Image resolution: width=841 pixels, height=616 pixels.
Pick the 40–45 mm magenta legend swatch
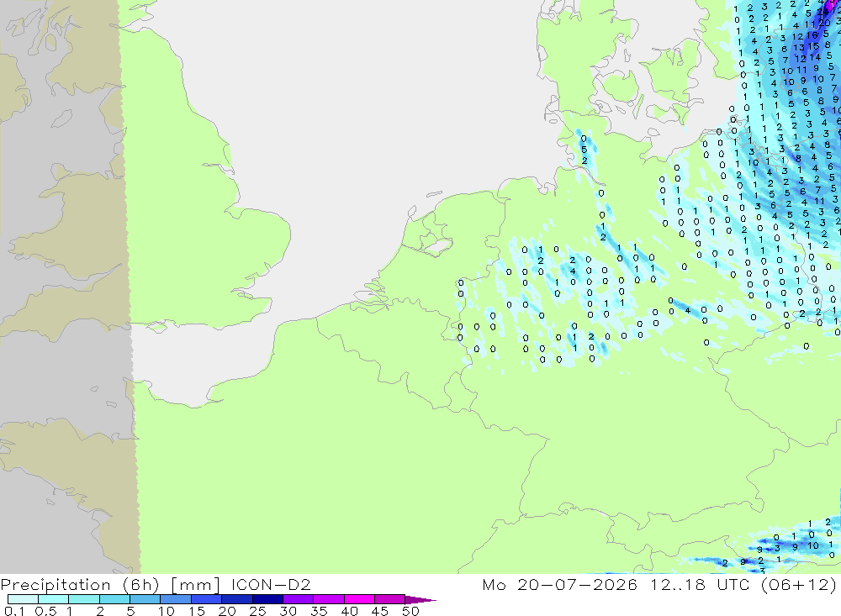[359, 599]
